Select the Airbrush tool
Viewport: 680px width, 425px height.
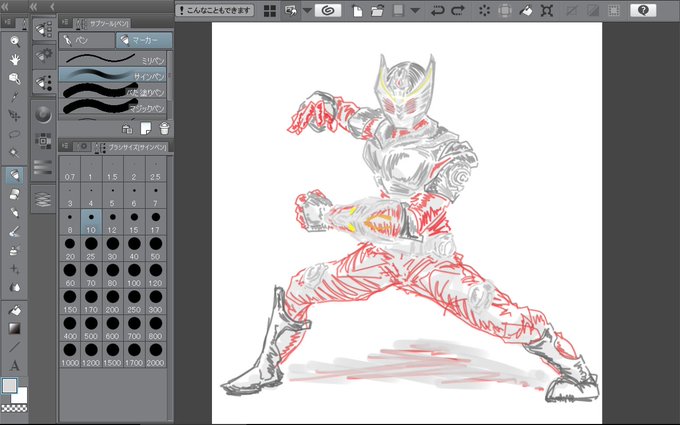[x=15, y=250]
